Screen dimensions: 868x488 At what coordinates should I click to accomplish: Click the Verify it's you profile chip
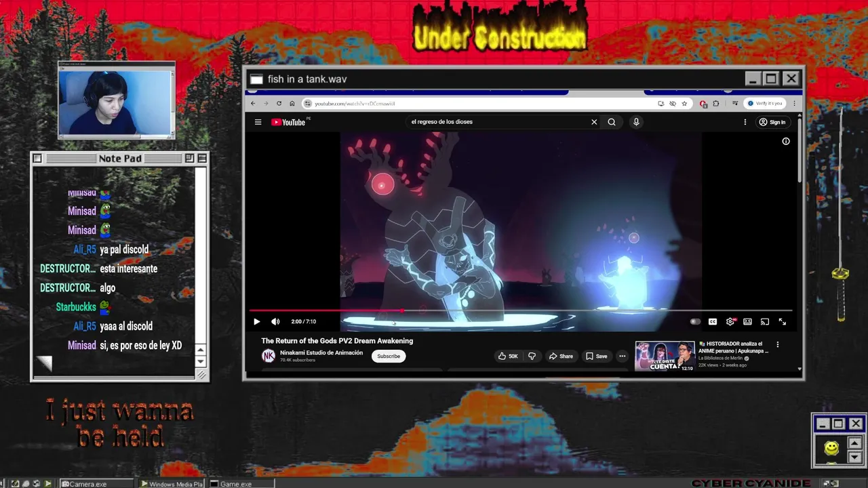[x=765, y=104]
